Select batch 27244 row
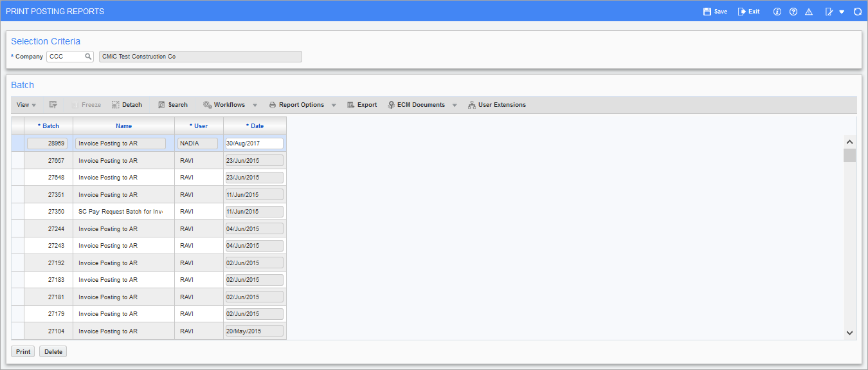This screenshot has width=868, height=370. [x=149, y=228]
